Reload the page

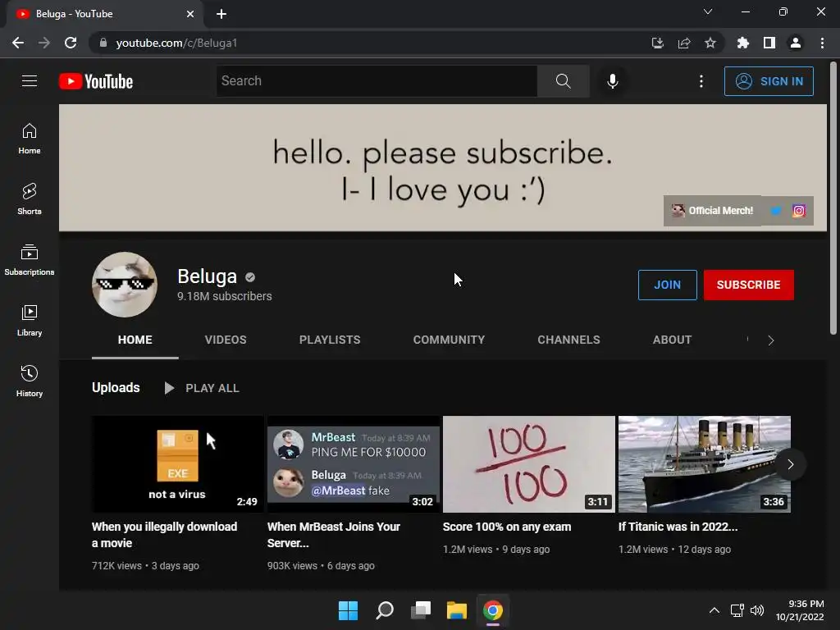[71, 43]
